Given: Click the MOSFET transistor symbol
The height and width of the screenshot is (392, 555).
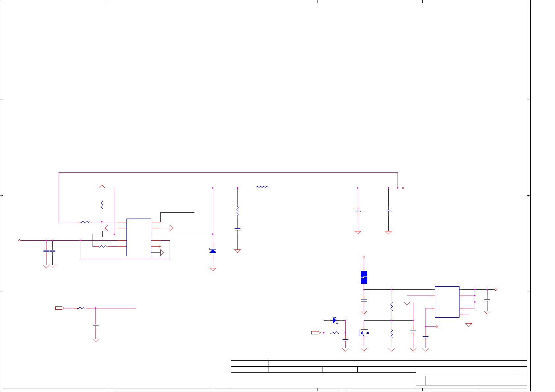Looking at the screenshot, I should [364, 333].
